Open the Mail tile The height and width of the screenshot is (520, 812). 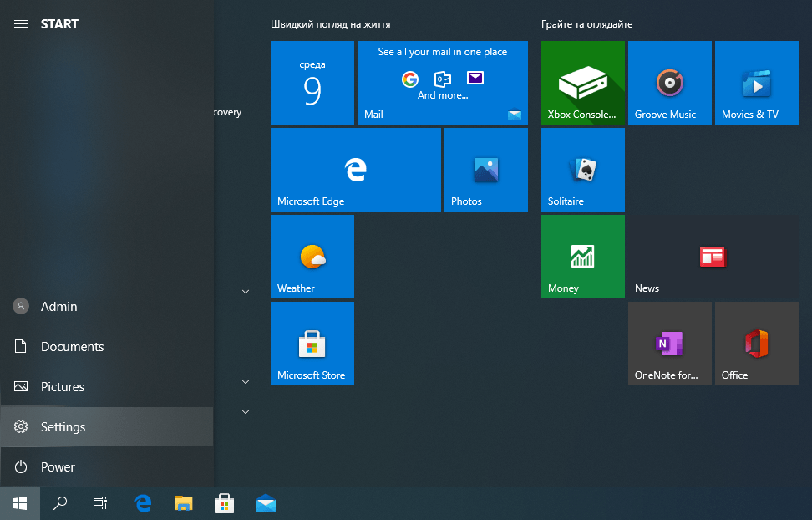[x=443, y=83]
